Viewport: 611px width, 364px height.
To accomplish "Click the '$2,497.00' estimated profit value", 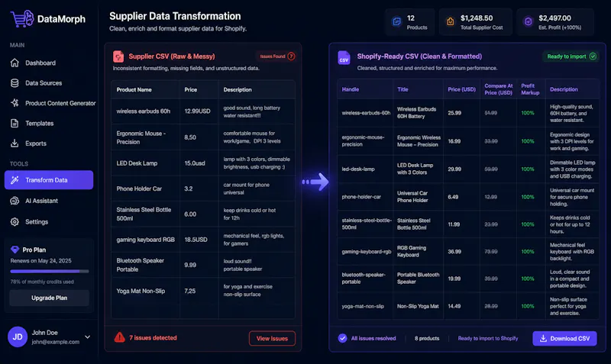I will click(x=554, y=18).
